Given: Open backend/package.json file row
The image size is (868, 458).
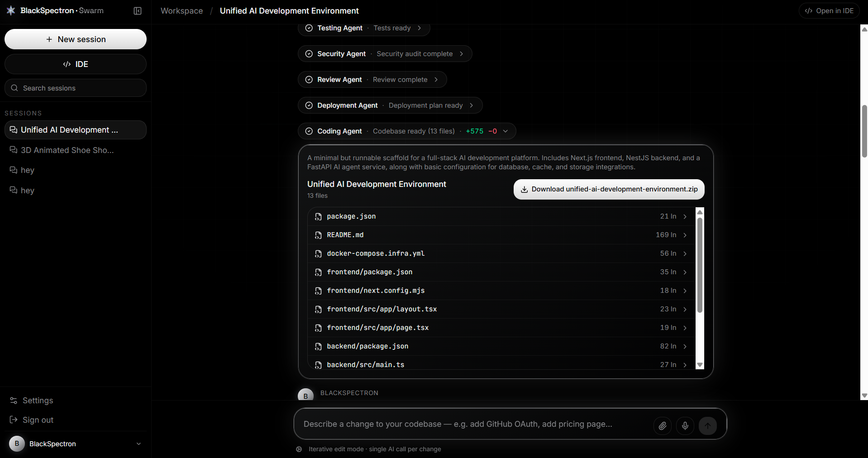Looking at the screenshot, I should [x=501, y=346].
